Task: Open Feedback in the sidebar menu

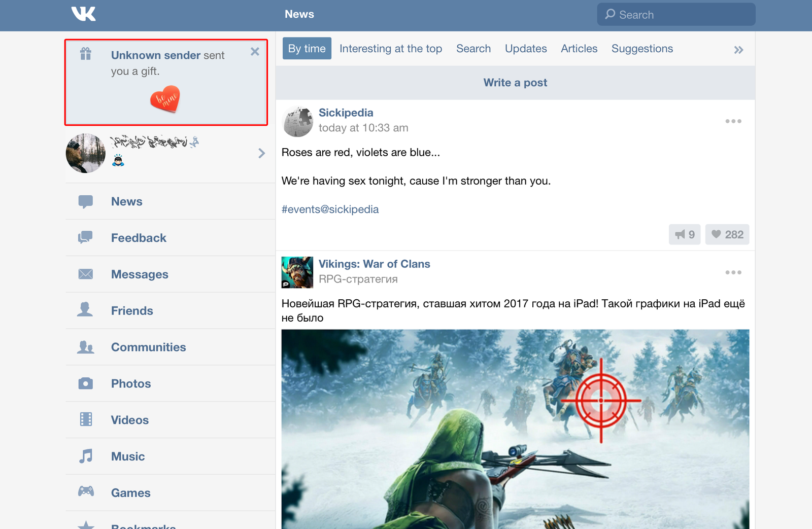Action: coord(139,238)
